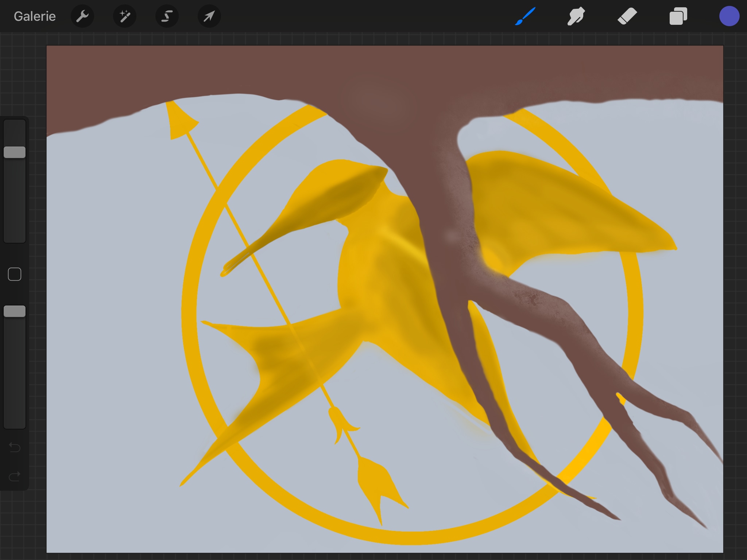Undo the last action
Image resolution: width=747 pixels, height=560 pixels.
[x=15, y=447]
